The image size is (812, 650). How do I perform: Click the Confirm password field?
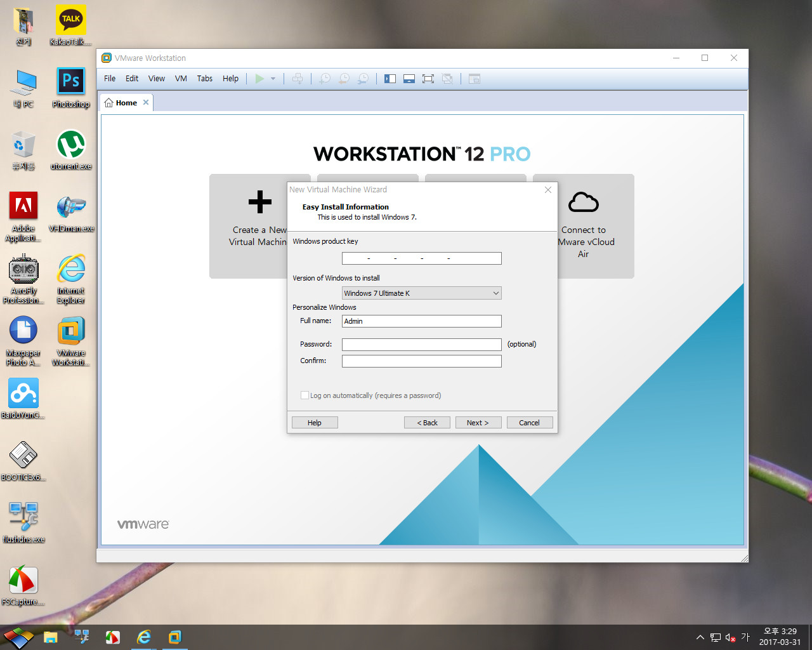click(422, 361)
